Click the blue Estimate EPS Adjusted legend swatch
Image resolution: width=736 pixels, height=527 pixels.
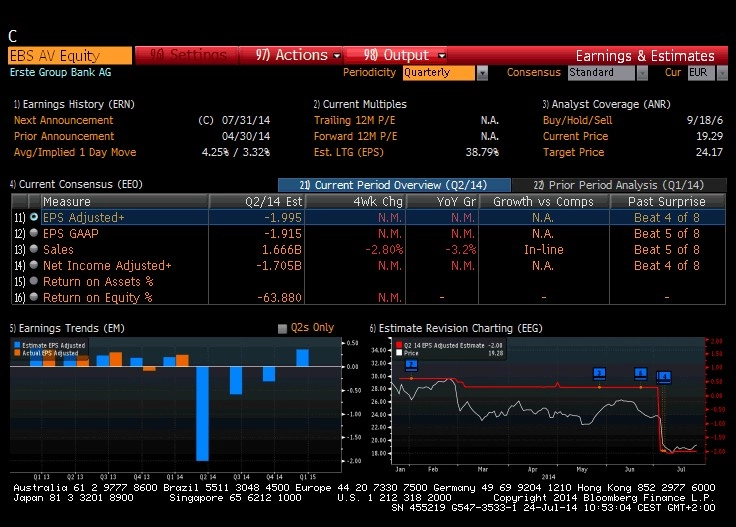[17, 345]
